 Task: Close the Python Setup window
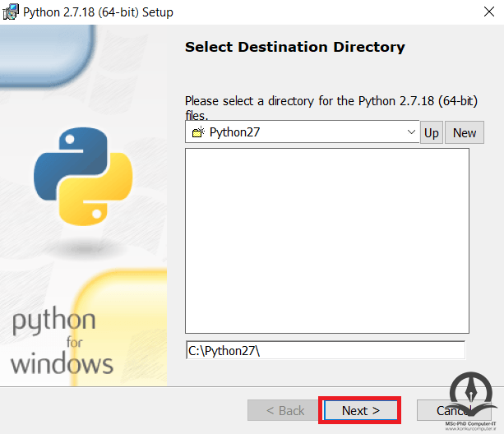(x=489, y=12)
